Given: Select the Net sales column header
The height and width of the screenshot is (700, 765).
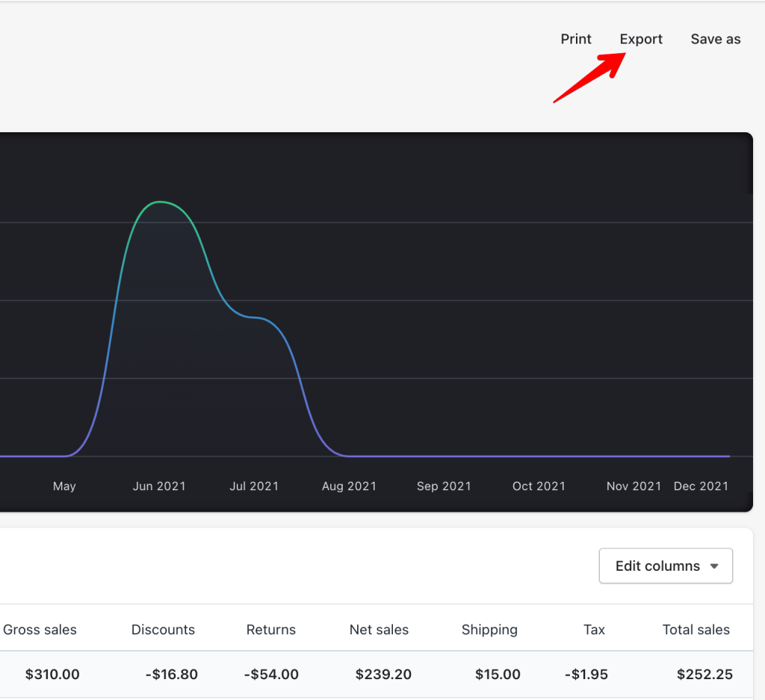Looking at the screenshot, I should pos(379,630).
